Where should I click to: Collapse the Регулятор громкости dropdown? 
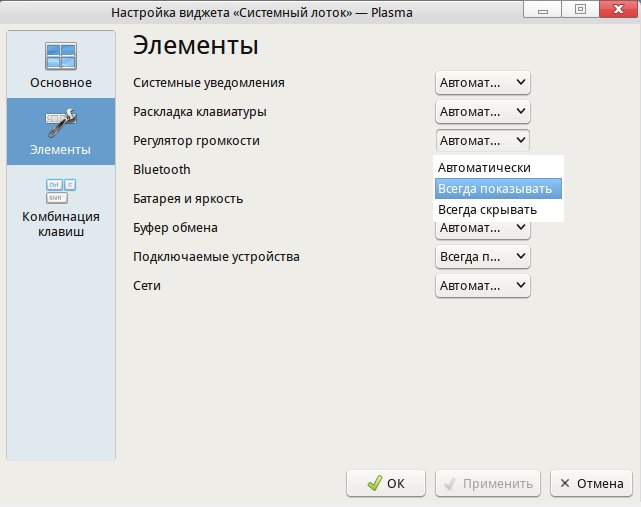[483, 141]
